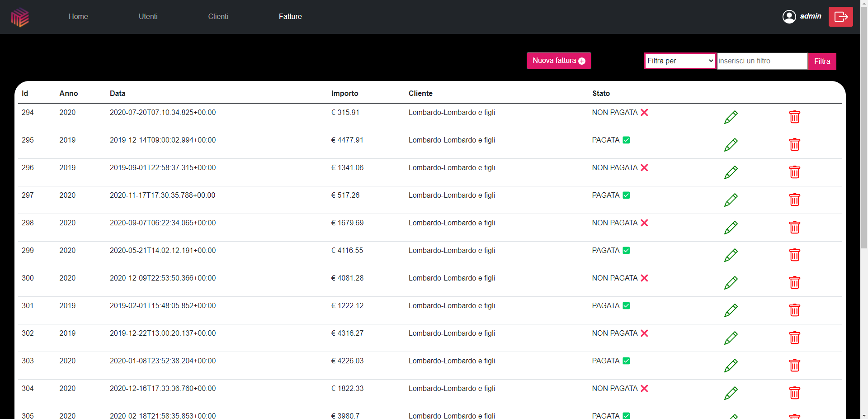868x419 pixels.
Task: Click the red X on invoice 294's NON PAGATA status
Action: [644, 112]
